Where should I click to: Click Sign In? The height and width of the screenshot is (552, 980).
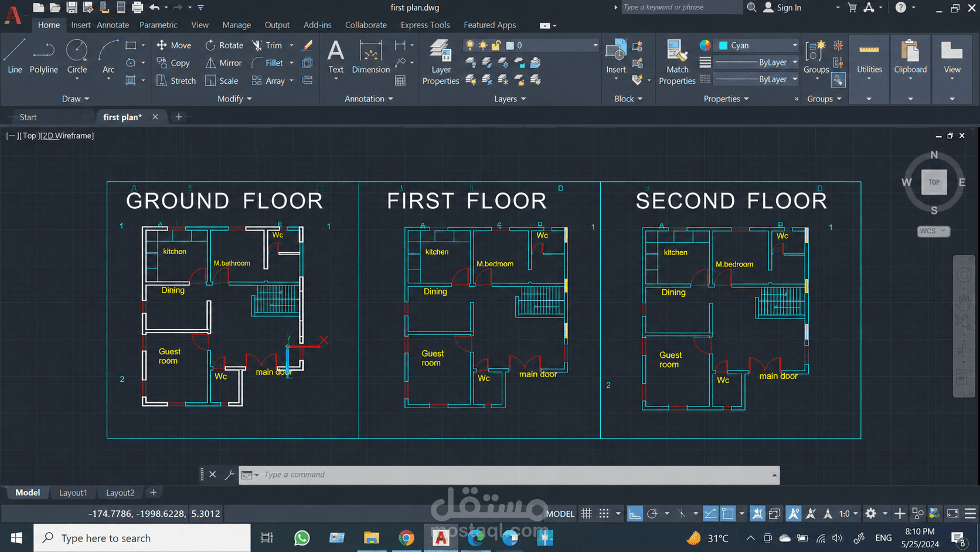click(782, 8)
